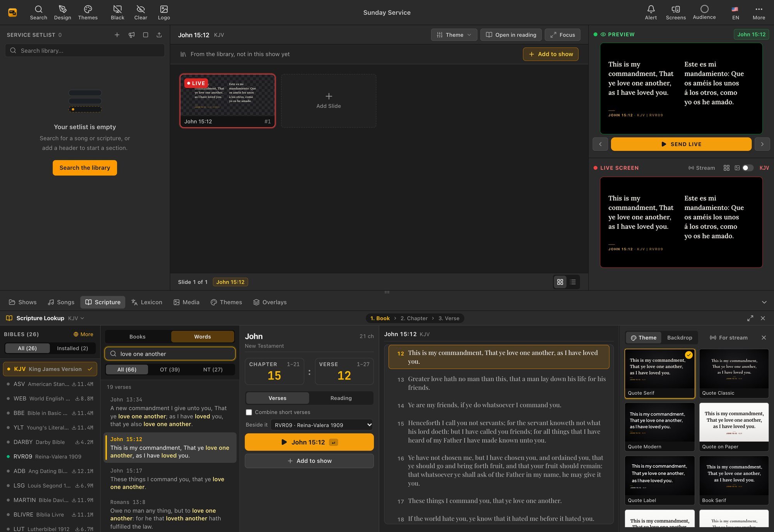Image resolution: width=774 pixels, height=532 pixels.
Task: Expand the KJV version selector in Scripture Lookup
Action: [76, 318]
